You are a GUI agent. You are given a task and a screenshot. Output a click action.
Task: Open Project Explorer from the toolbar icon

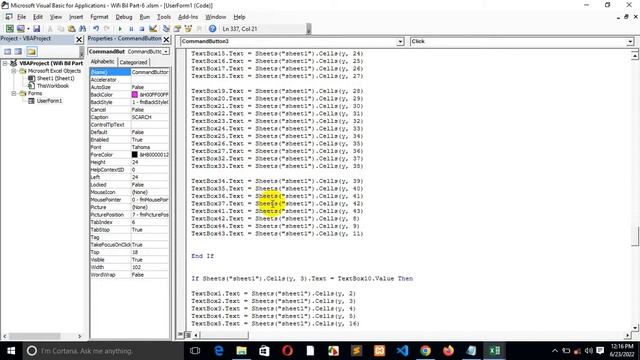point(166,29)
